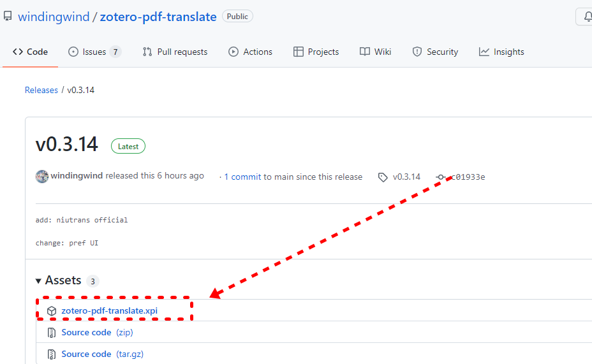This screenshot has width=592, height=364.
Task: Click the Releases breadcrumb link
Action: [41, 90]
